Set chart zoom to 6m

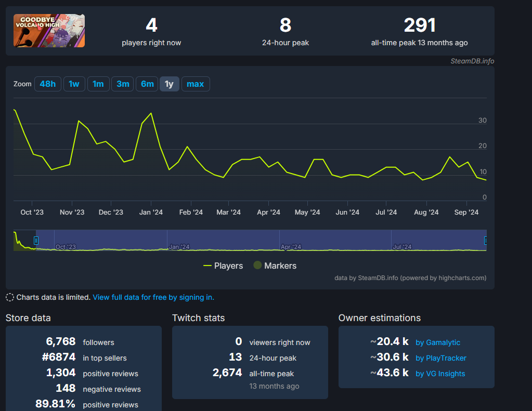tap(147, 84)
